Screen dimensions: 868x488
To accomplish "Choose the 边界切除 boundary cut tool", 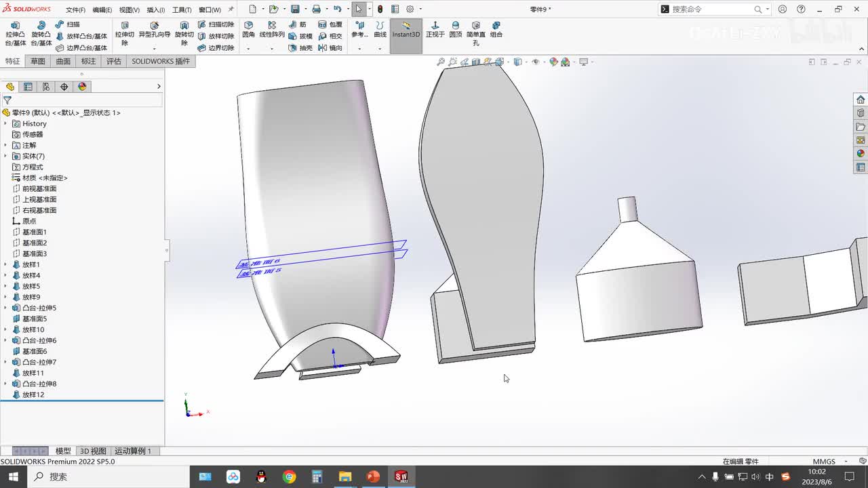I will [x=216, y=48].
